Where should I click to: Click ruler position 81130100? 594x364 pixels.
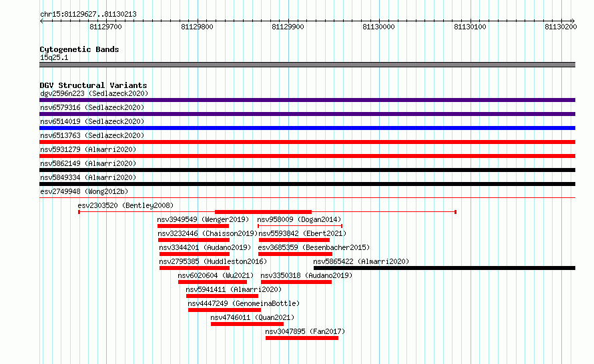click(x=470, y=27)
